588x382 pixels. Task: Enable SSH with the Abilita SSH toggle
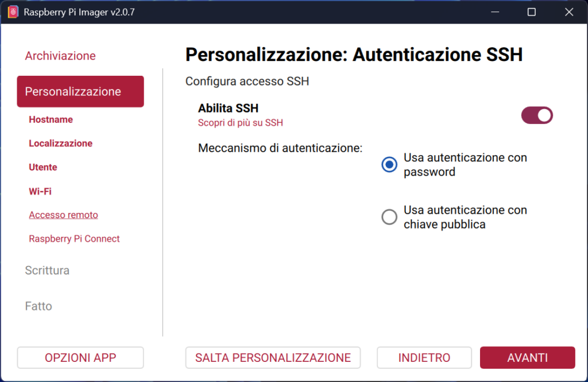(536, 115)
